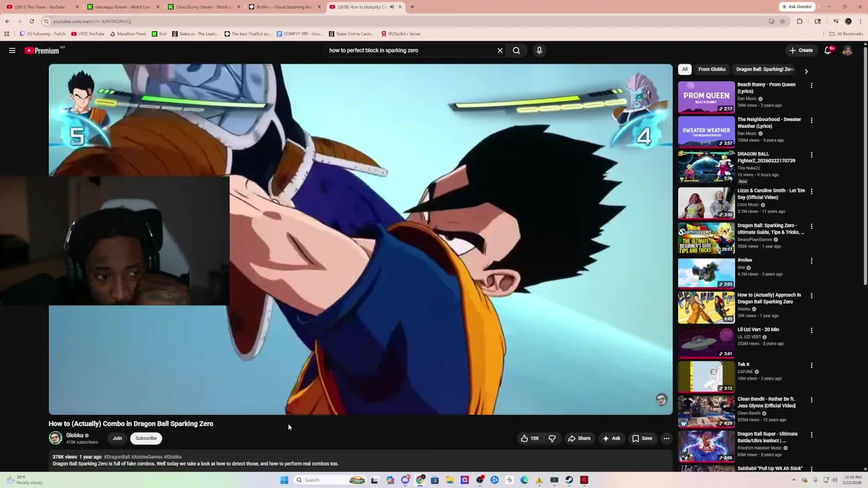Click the Windows taskbar search box
868x488 pixels.
point(329,480)
